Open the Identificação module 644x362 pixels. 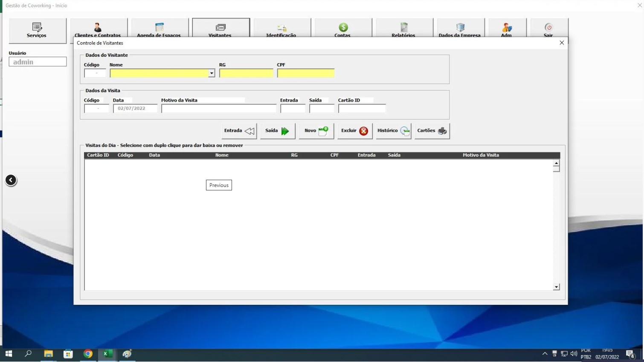[x=282, y=28]
